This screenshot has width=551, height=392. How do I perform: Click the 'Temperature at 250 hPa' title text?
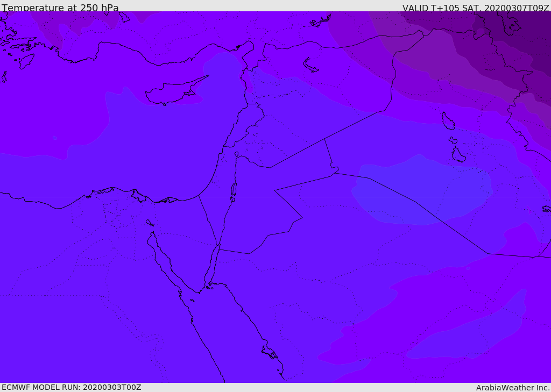(x=60, y=8)
